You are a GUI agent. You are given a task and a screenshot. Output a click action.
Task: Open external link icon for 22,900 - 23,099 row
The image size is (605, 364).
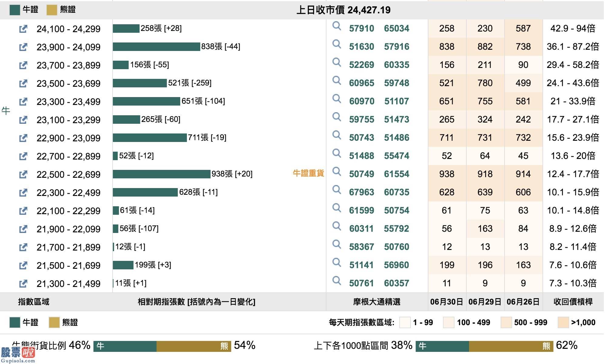point(23,138)
